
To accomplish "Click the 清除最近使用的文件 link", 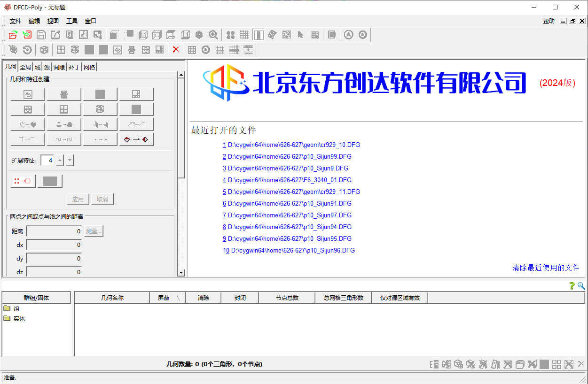I will 546,268.
